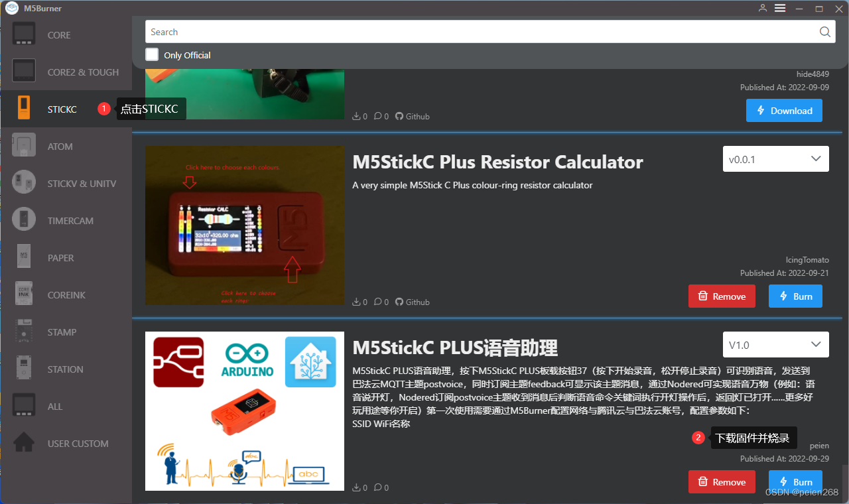The height and width of the screenshot is (504, 849).
Task: Open comments of M5StickC PLUS语音助理
Action: pyautogui.click(x=381, y=487)
